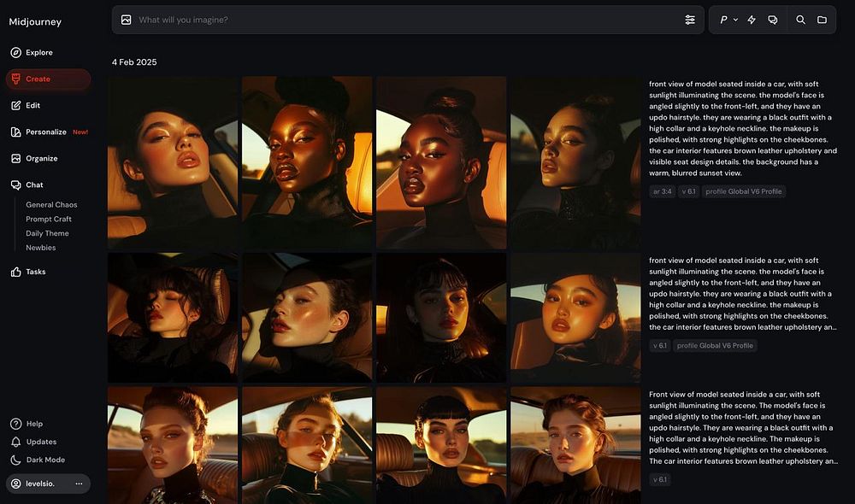Open the Organize section
The height and width of the screenshot is (504, 855).
[41, 159]
